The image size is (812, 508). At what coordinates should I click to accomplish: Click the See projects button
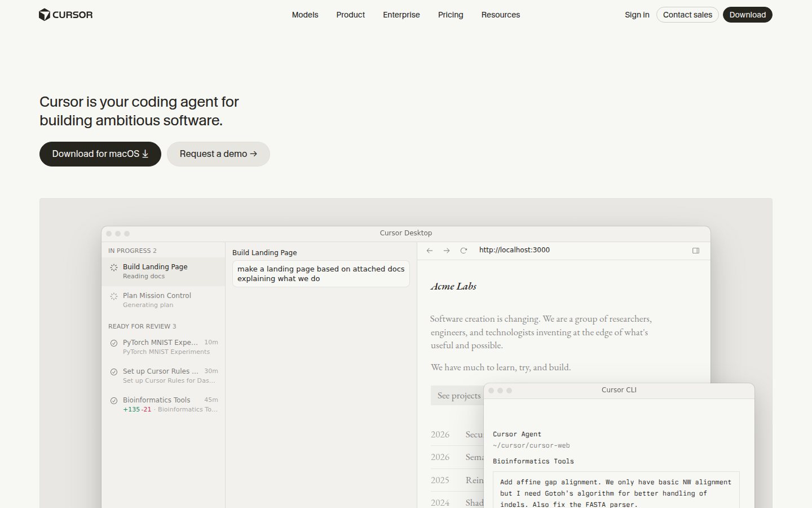pos(457,396)
